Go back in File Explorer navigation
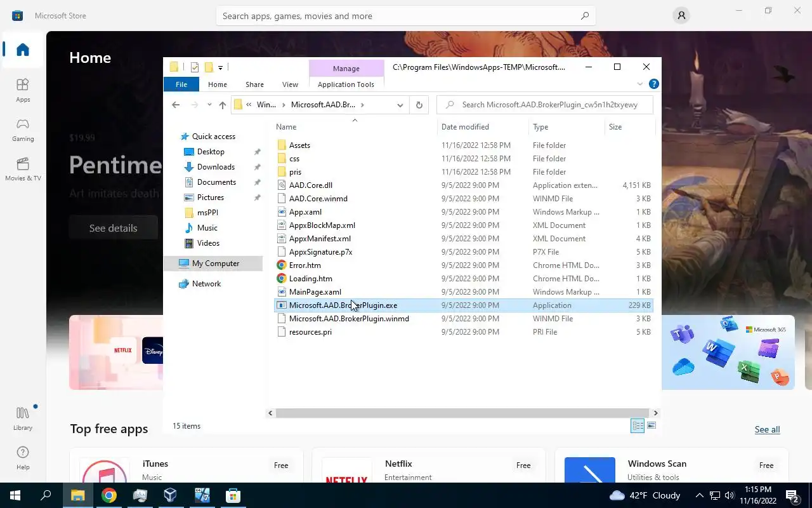The width and height of the screenshot is (812, 508). tap(176, 105)
